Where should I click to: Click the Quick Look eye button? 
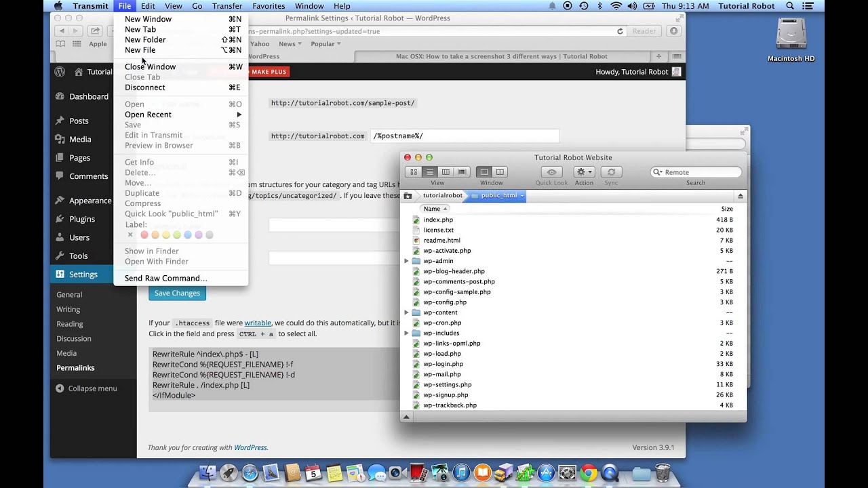(551, 172)
